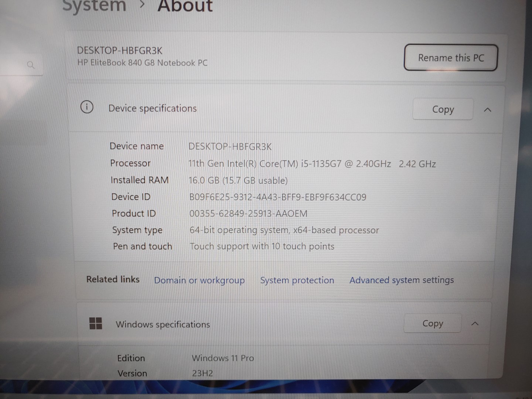Select Touch support with 10 touch points
This screenshot has width=532, height=399.
(x=262, y=246)
